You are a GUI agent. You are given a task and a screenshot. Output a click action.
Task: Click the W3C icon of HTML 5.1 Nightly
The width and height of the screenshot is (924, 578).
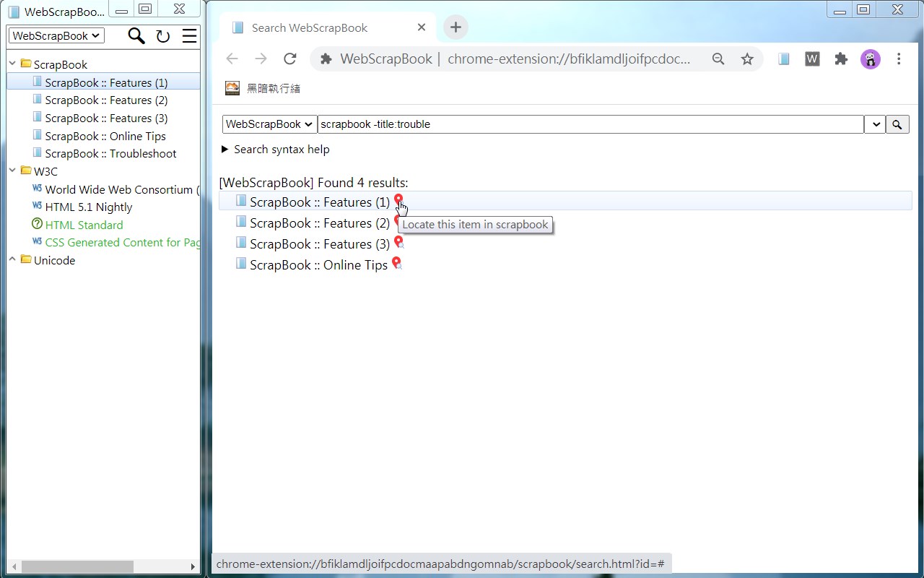pyautogui.click(x=38, y=206)
